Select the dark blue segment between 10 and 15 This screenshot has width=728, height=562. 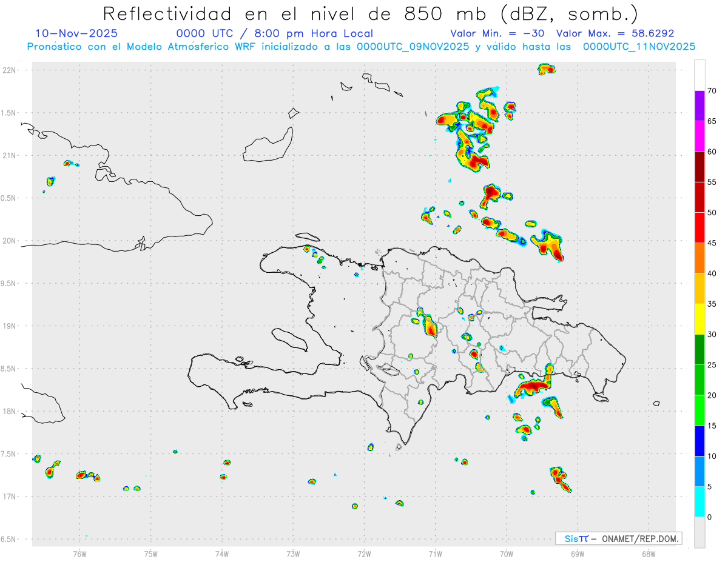tap(699, 441)
